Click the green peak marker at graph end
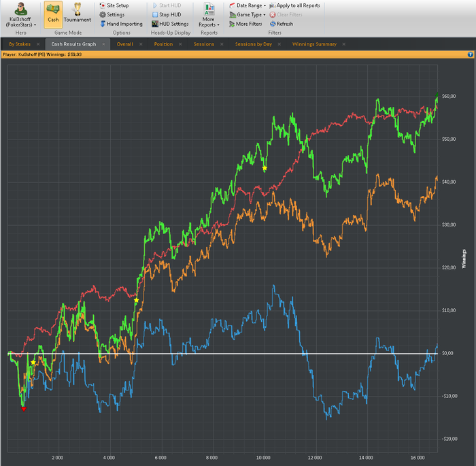 pos(437,95)
